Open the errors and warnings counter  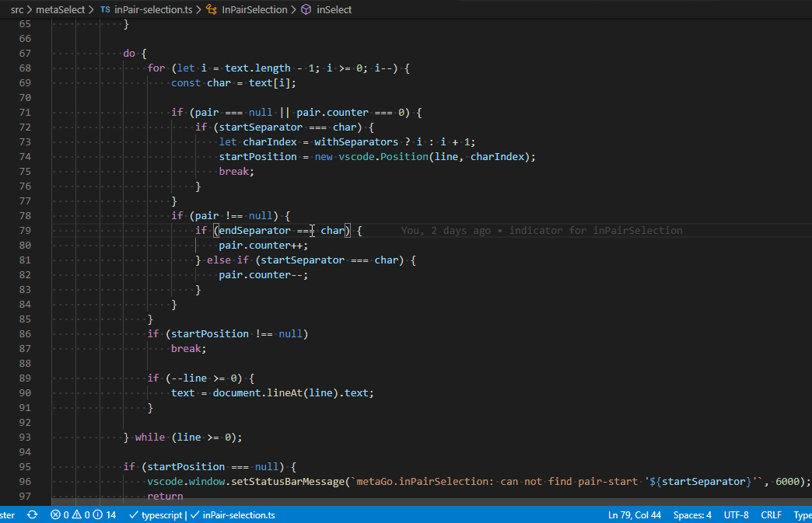(83, 514)
